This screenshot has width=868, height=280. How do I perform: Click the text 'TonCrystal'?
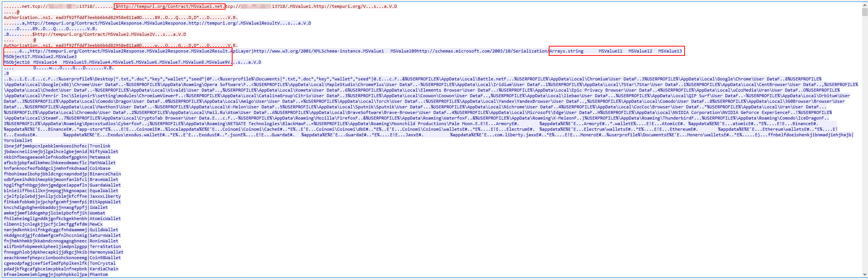[103, 263]
